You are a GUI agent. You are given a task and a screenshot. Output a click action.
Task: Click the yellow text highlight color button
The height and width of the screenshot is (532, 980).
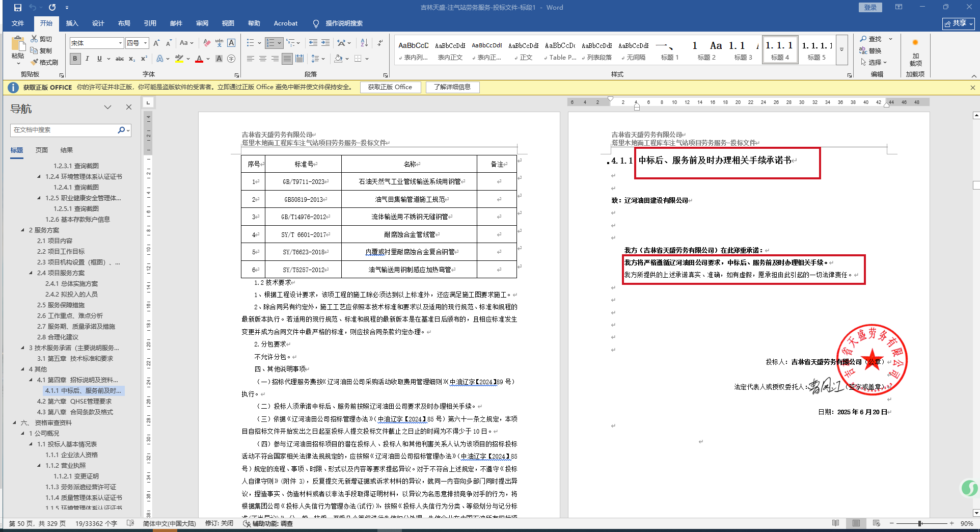(179, 59)
